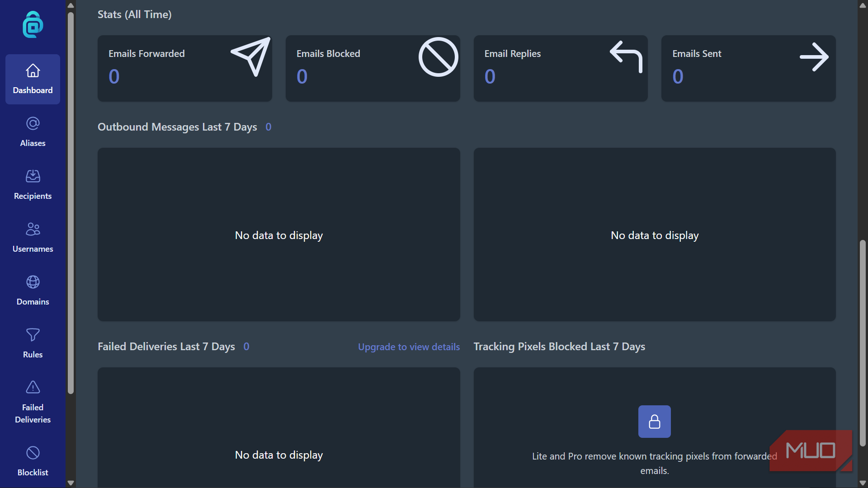Click the Emails Forwarded paper plane icon

pyautogui.click(x=251, y=56)
